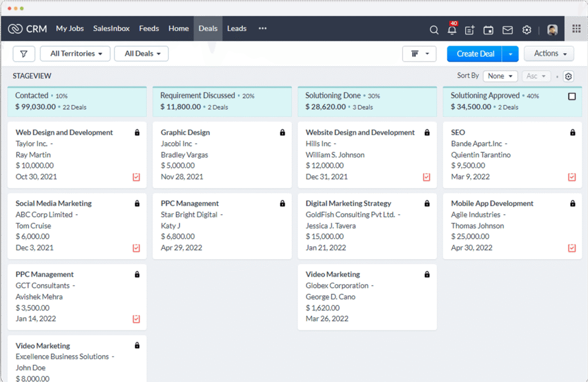Go to the Home tab
Viewport: 588px width, 382px height.
179,29
